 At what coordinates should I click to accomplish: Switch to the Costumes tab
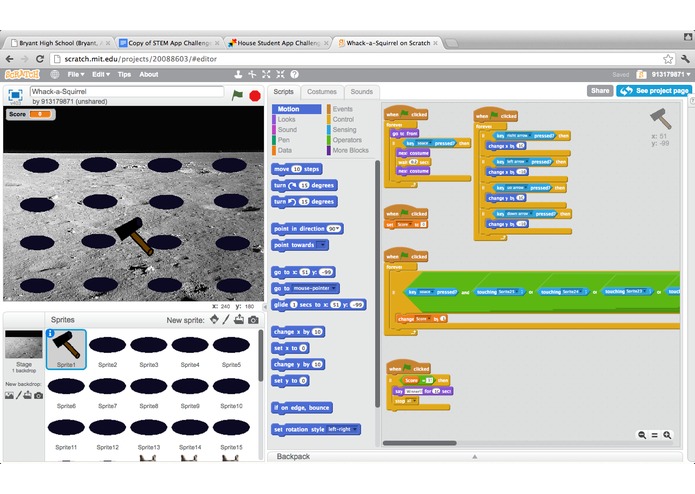point(322,92)
